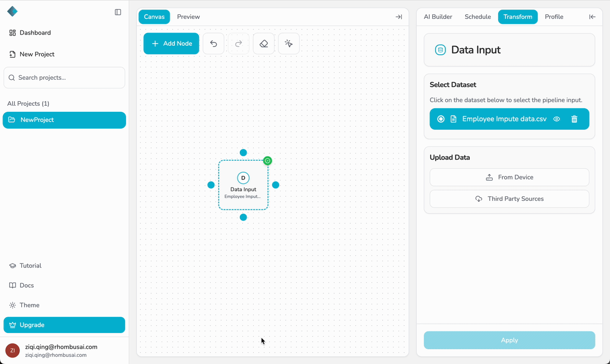Click the right connector dot of Data Input node
This screenshot has height=364, width=610.
[276, 185]
